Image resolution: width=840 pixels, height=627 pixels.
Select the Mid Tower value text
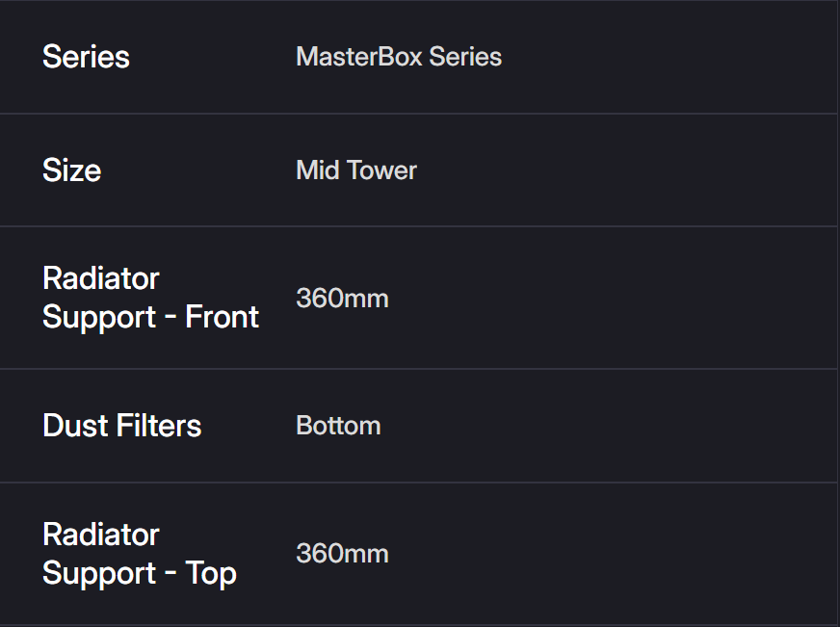point(356,170)
